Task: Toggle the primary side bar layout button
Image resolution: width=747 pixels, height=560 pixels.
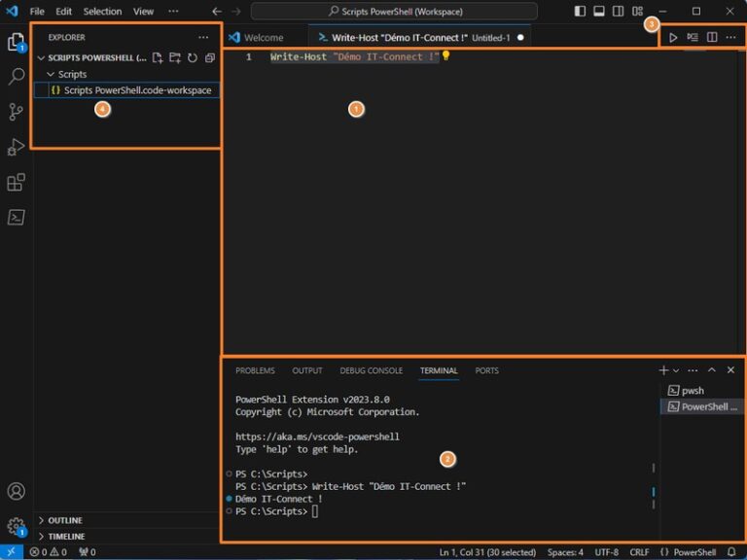Action: [581, 12]
